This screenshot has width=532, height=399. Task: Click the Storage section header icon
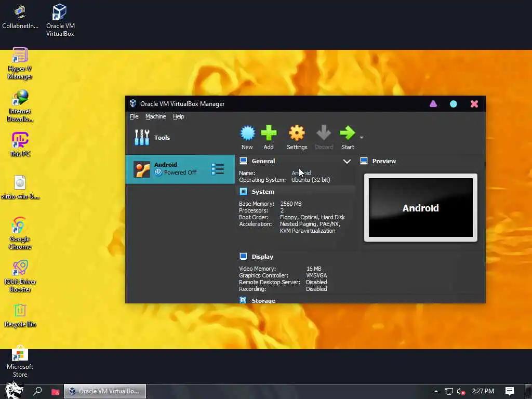243,300
